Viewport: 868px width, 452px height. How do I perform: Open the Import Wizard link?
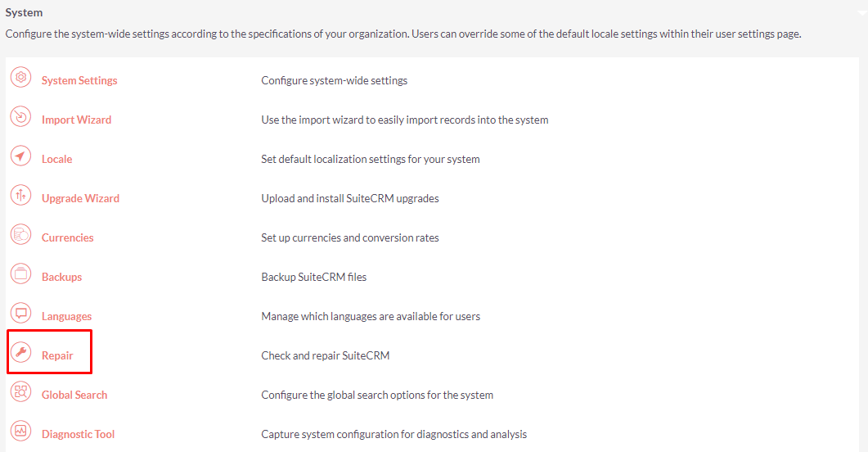[x=76, y=120]
